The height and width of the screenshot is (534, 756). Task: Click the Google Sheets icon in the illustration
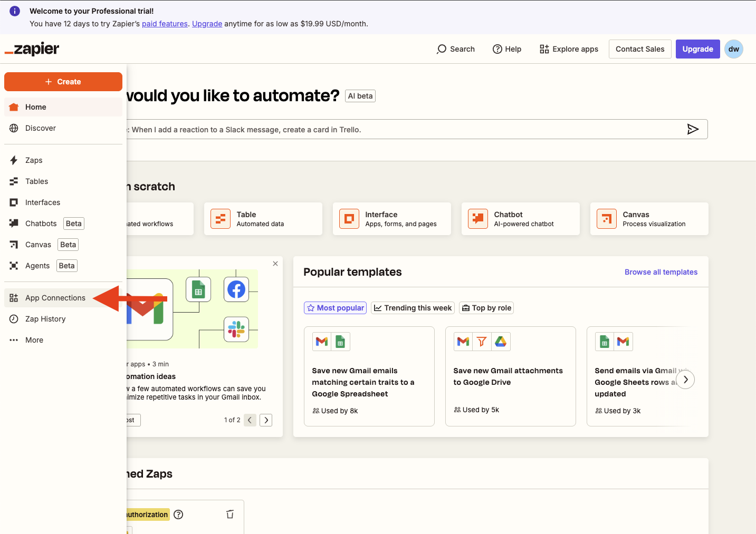pos(198,289)
